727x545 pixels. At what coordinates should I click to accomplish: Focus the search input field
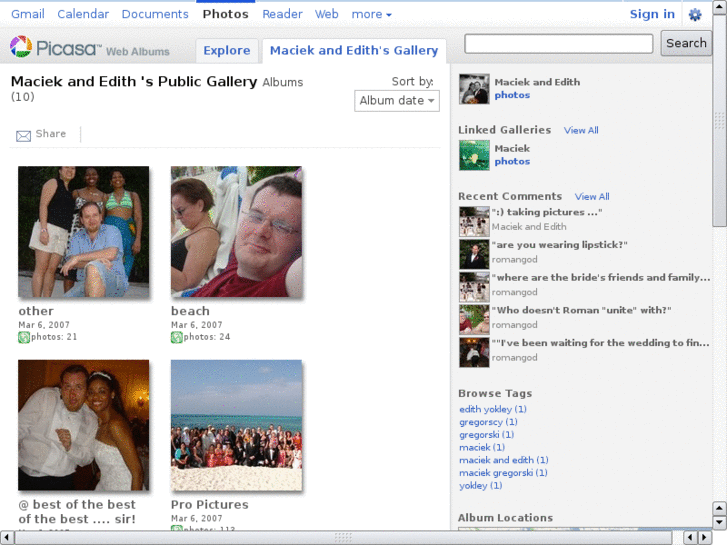click(559, 44)
